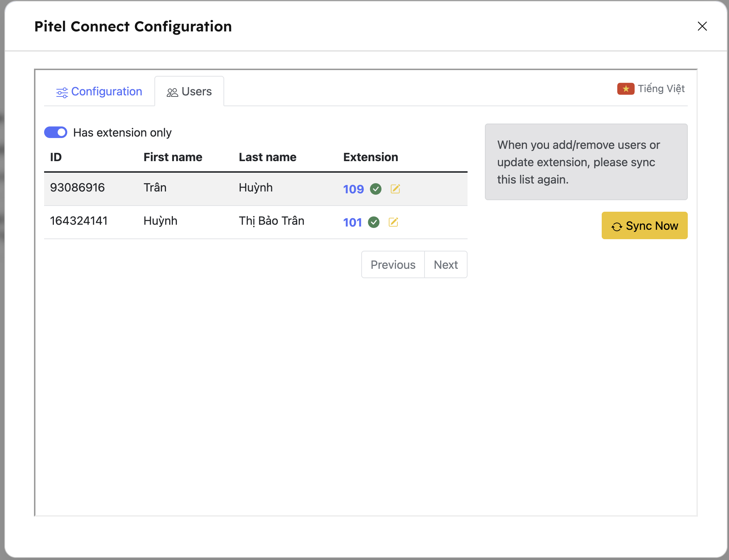Click the Pitel Connect Configuration title
The width and height of the screenshot is (729, 560).
pos(133,26)
